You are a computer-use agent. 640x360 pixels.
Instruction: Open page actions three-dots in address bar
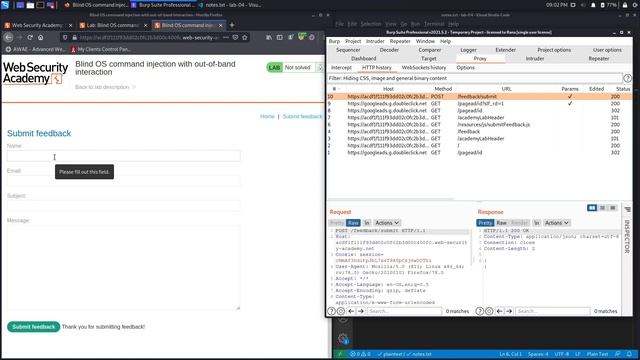point(226,37)
